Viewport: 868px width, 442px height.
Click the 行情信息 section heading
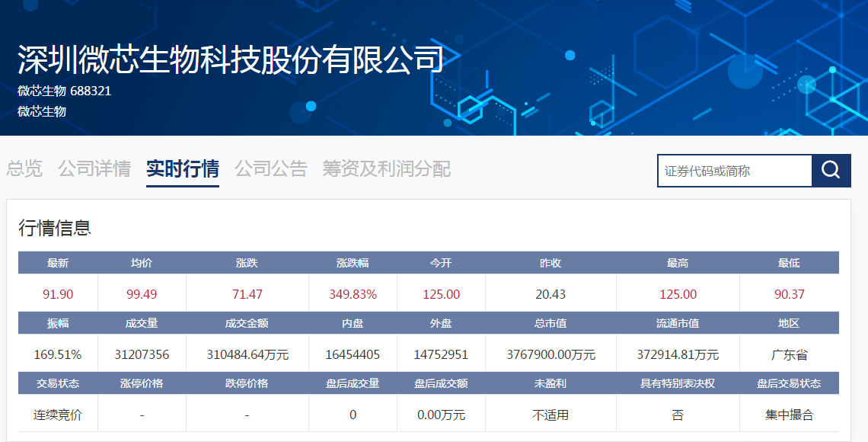54,228
